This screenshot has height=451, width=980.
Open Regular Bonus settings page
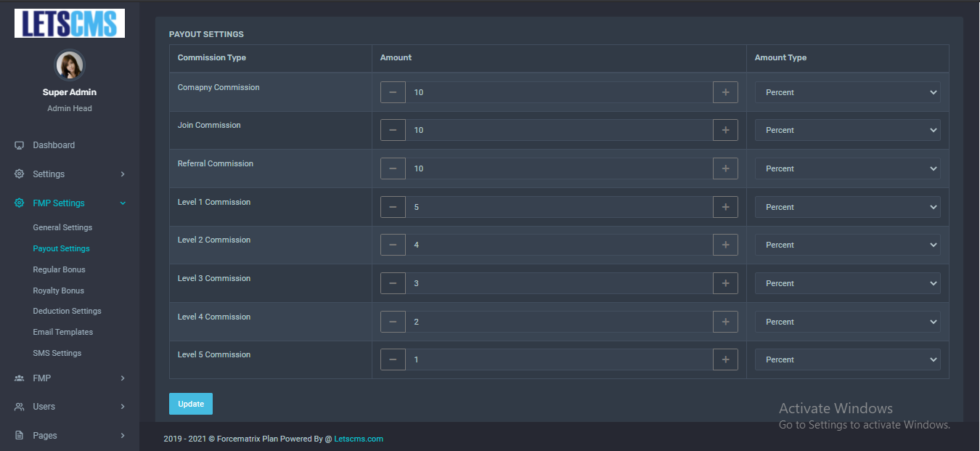coord(59,269)
